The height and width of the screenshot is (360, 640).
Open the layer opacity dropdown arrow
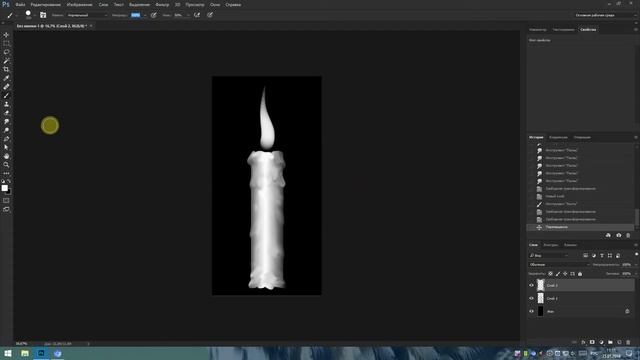tap(636, 264)
